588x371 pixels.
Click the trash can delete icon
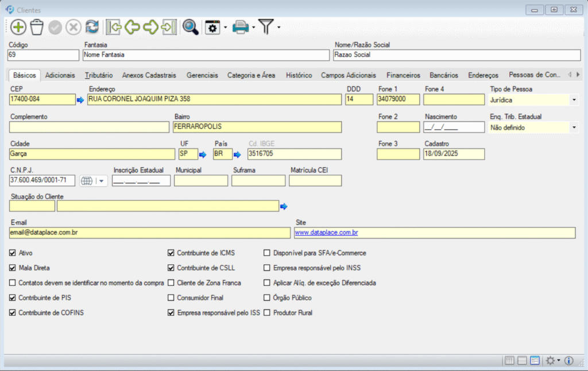37,27
